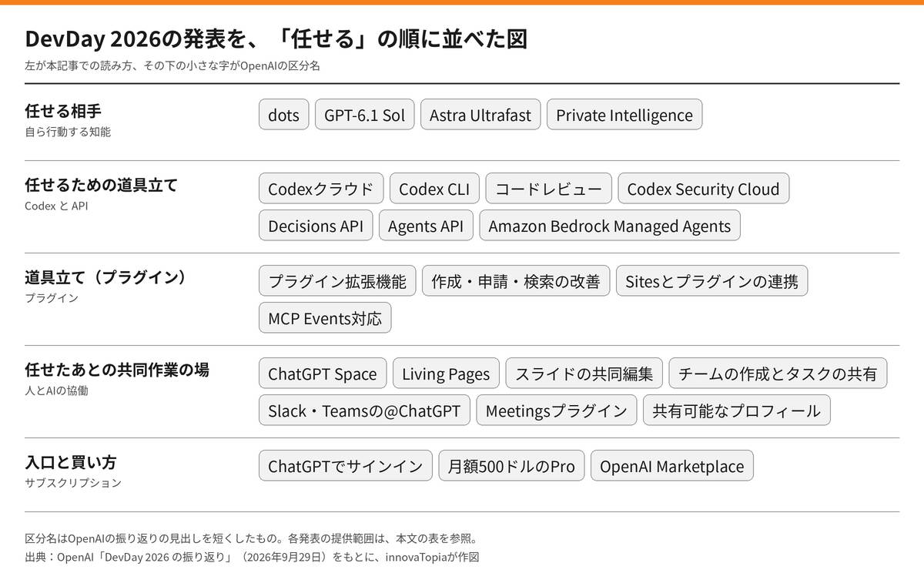
Task: Click the row heading '任せるための道具立て'
Action: (x=102, y=185)
